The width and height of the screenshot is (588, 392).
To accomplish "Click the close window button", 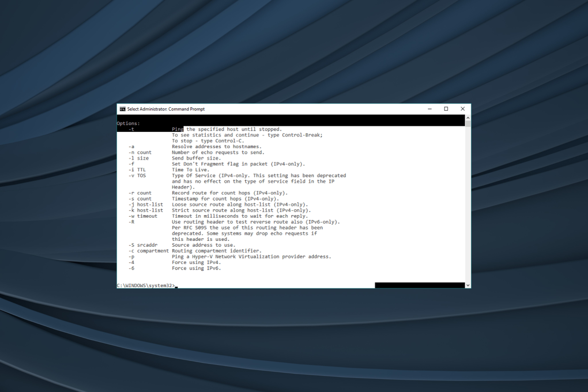I will (462, 108).
